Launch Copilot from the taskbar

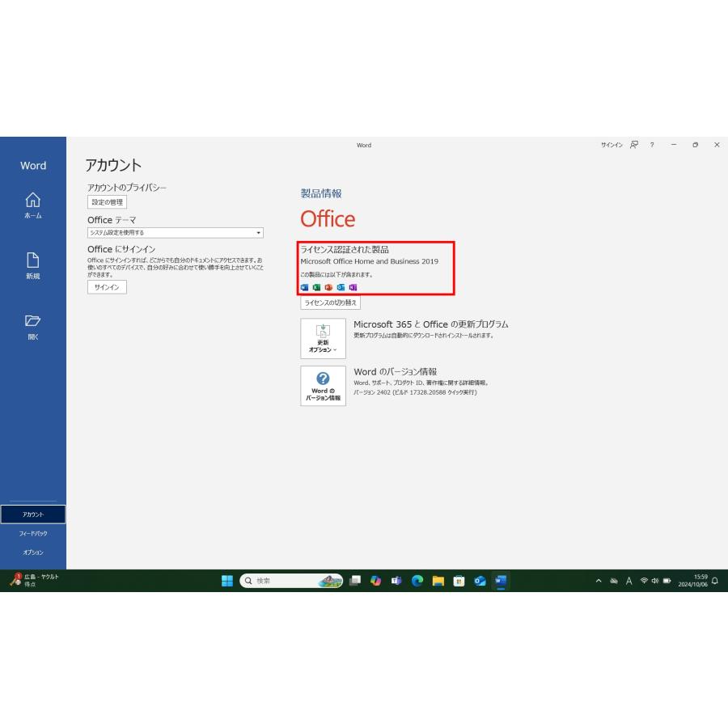375,581
